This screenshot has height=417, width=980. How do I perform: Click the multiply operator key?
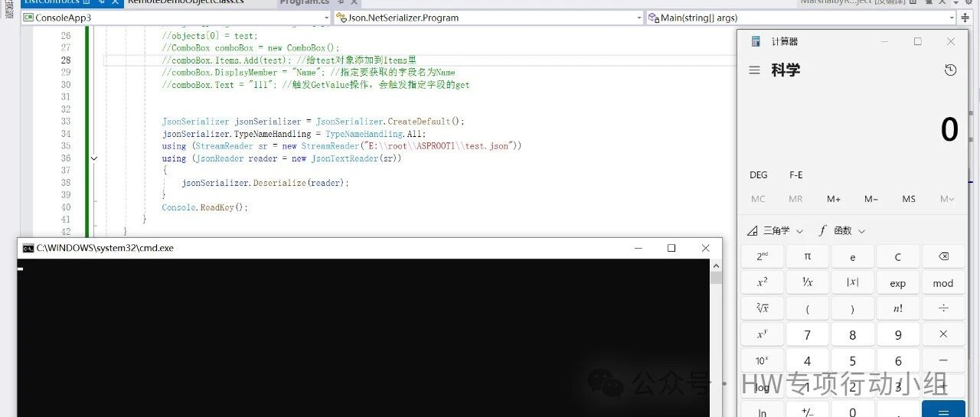(943, 334)
